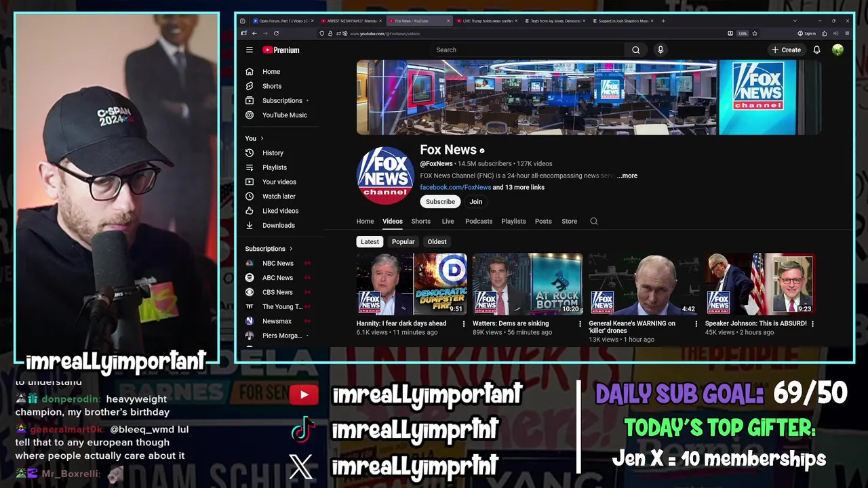This screenshot has height=488, width=868.
Task: Reload the page in the browser
Action: (x=276, y=33)
